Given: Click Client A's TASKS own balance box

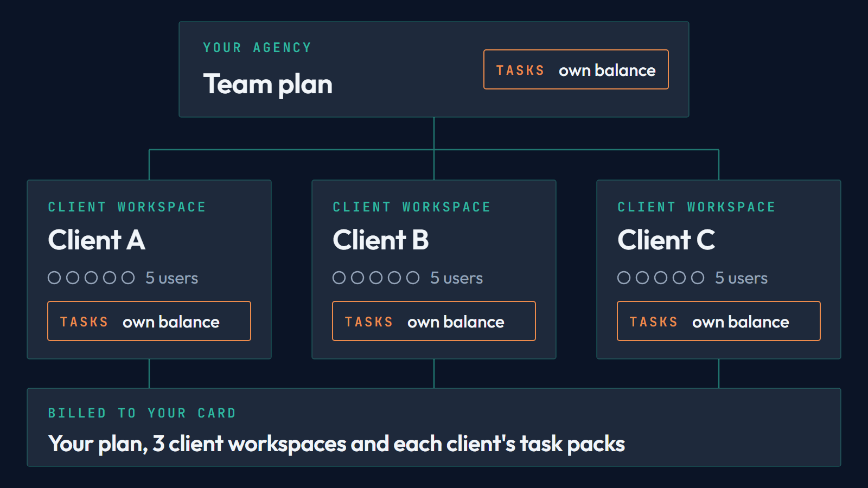Looking at the screenshot, I should coord(149,321).
